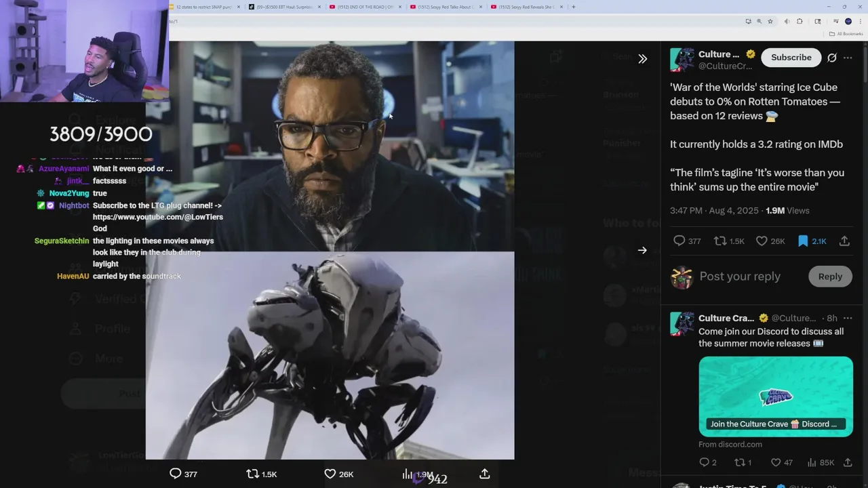The height and width of the screenshot is (488, 868).
Task: Like with the 26K heart below the image
Action: click(338, 474)
